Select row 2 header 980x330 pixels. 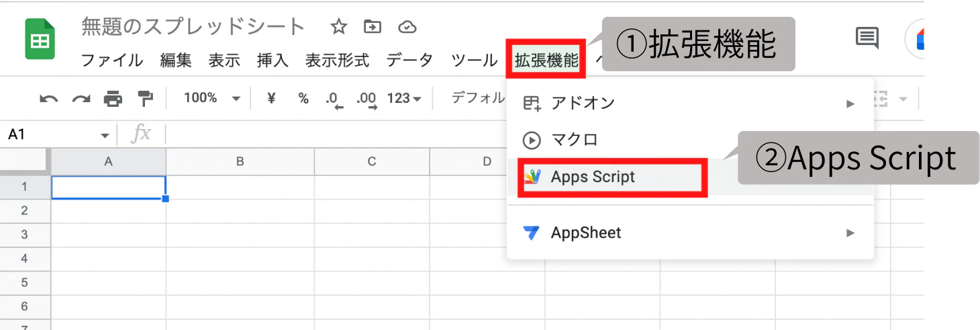pyautogui.click(x=24, y=211)
